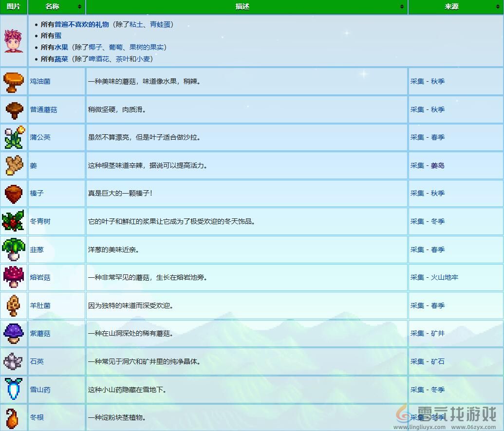504x431 pixels.
Task: Click the 熔岩菇 magma cap icon
Action: pos(14,277)
